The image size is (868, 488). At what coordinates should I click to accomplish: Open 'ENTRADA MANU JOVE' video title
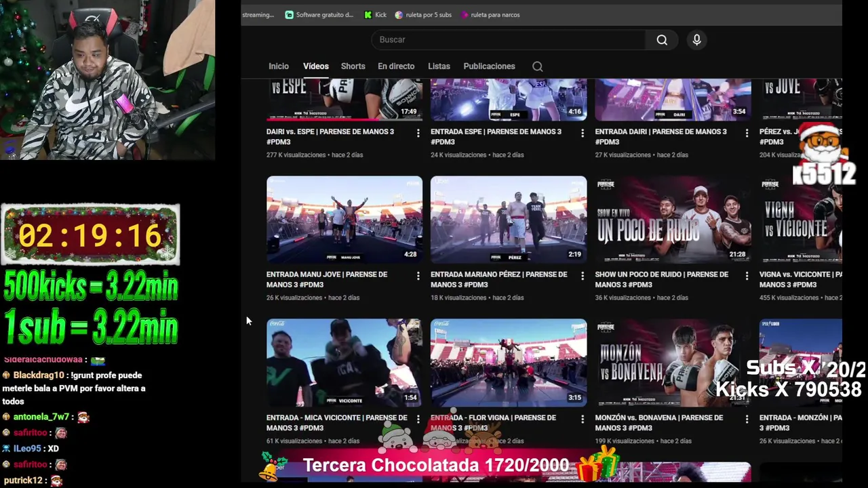tap(327, 280)
